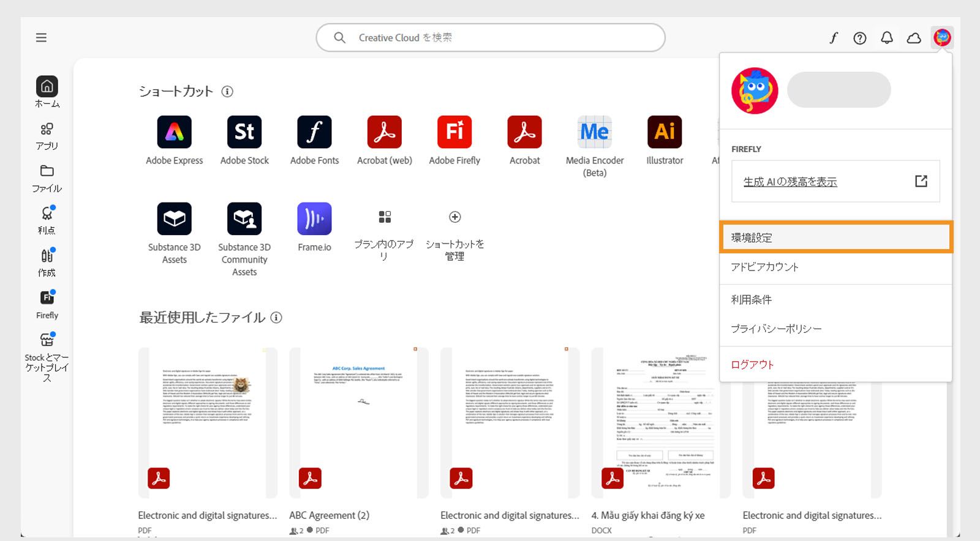Open the Adobe Fonts shortcut
This screenshot has height=541, width=980.
tap(314, 140)
